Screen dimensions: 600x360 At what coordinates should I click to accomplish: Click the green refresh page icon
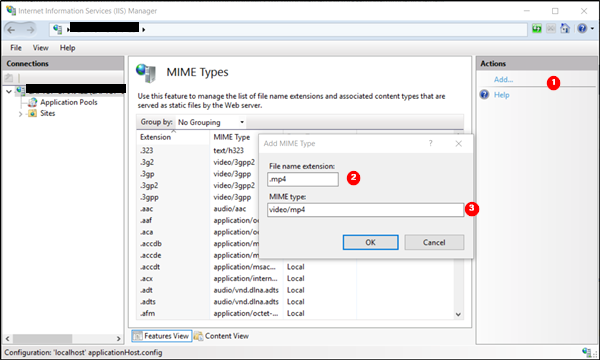[537, 28]
